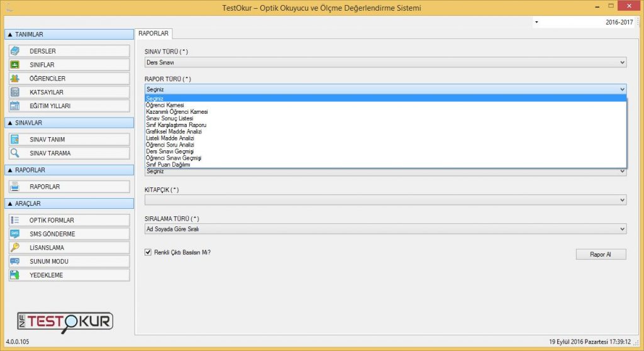Click the RAPORLAR printer icon in sidebar

click(x=15, y=187)
